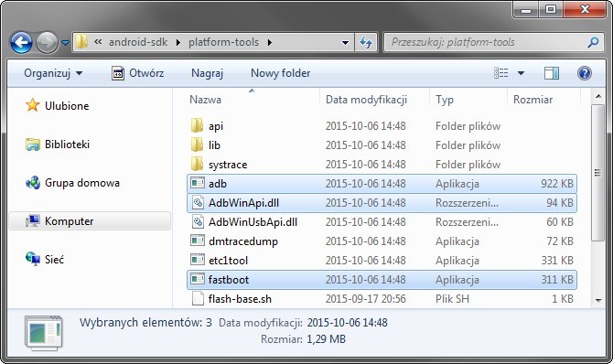Toggle the preview pane icon
Screen dimensions: 613x364
point(551,73)
